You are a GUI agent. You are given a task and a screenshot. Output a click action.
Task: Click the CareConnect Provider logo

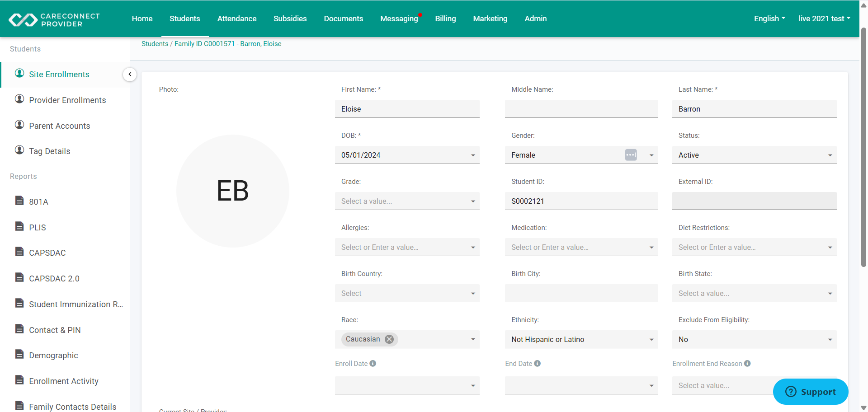tap(54, 19)
